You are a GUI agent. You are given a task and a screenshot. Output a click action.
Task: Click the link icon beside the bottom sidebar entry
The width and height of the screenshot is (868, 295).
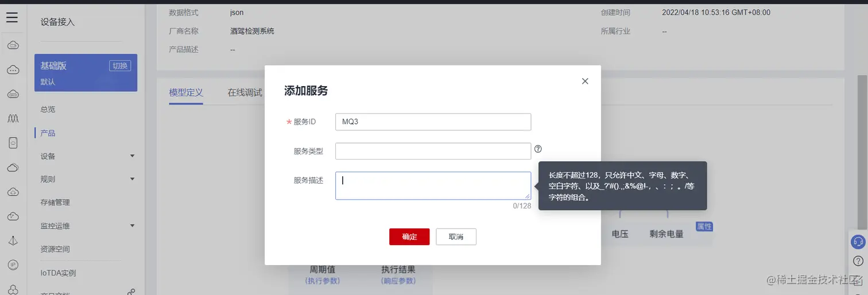point(131,292)
